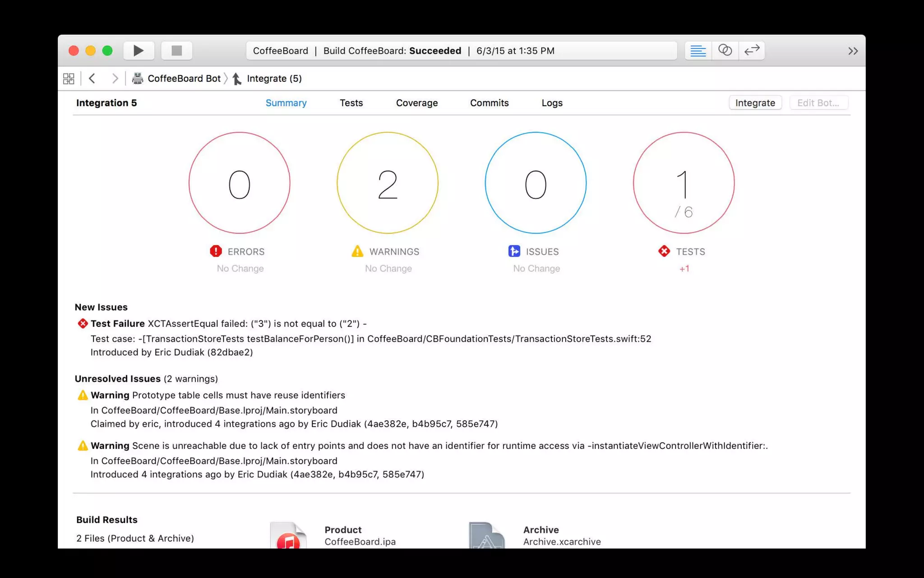The height and width of the screenshot is (578, 924).
Task: Open related items grid menu
Action: (x=69, y=79)
